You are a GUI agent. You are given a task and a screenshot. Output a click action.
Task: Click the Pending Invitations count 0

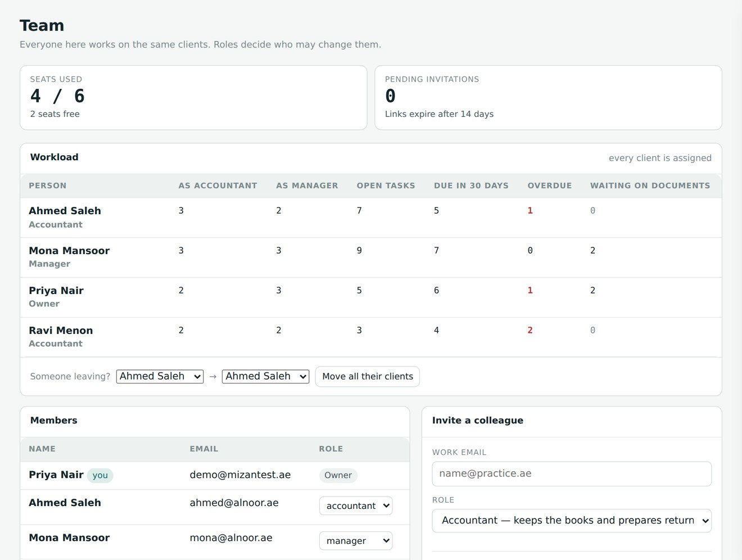pos(390,96)
